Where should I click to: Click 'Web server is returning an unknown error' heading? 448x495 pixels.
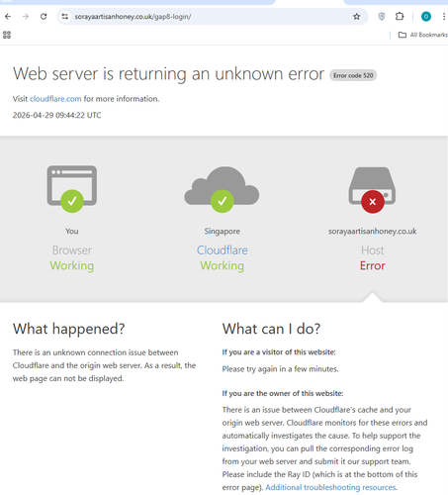point(168,73)
